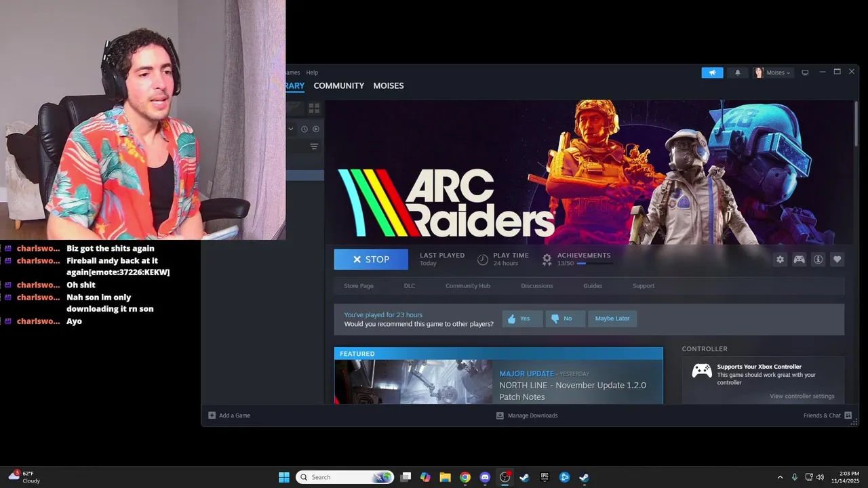
Task: Open the Discussions link
Action: tap(537, 286)
